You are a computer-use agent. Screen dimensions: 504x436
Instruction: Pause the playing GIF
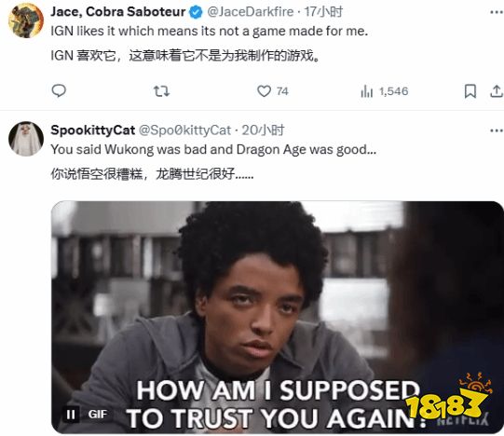[x=71, y=415]
